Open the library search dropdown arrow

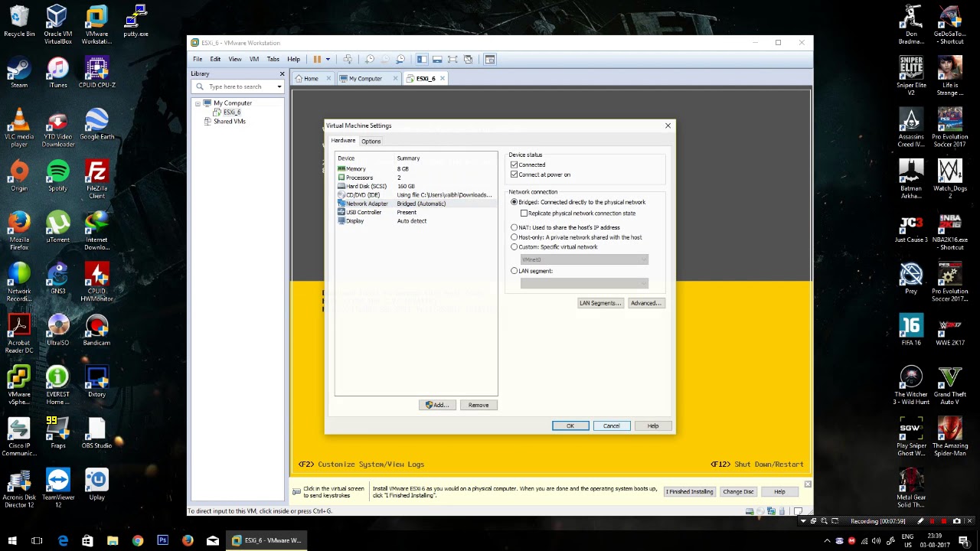pos(279,86)
